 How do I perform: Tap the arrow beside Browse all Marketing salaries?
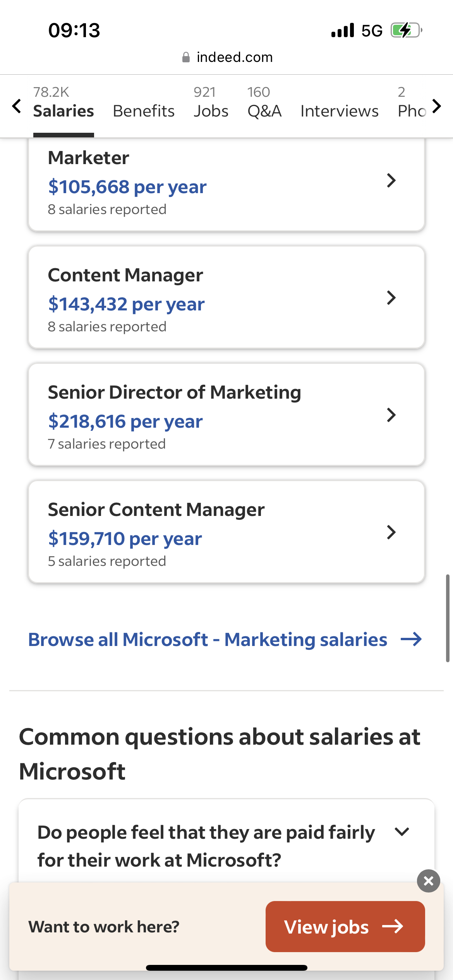[411, 639]
